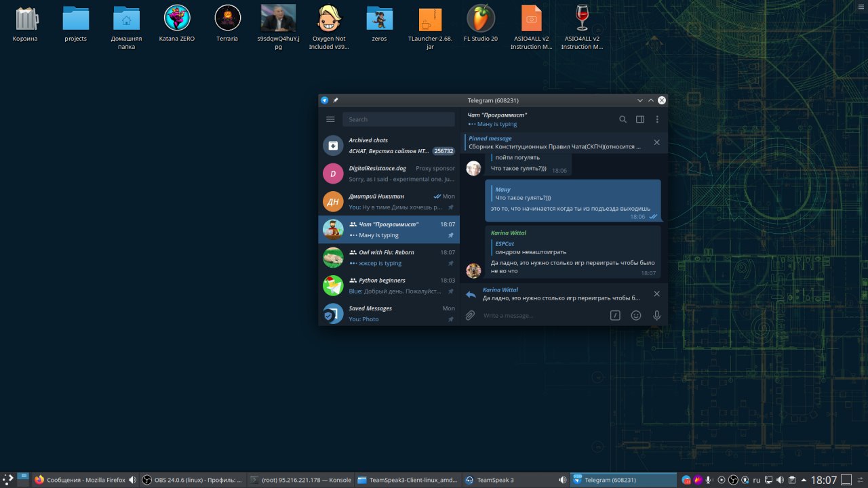Viewport: 868px width, 488px height.
Task: Expand hidden system tray icons arrow
Action: tap(804, 480)
